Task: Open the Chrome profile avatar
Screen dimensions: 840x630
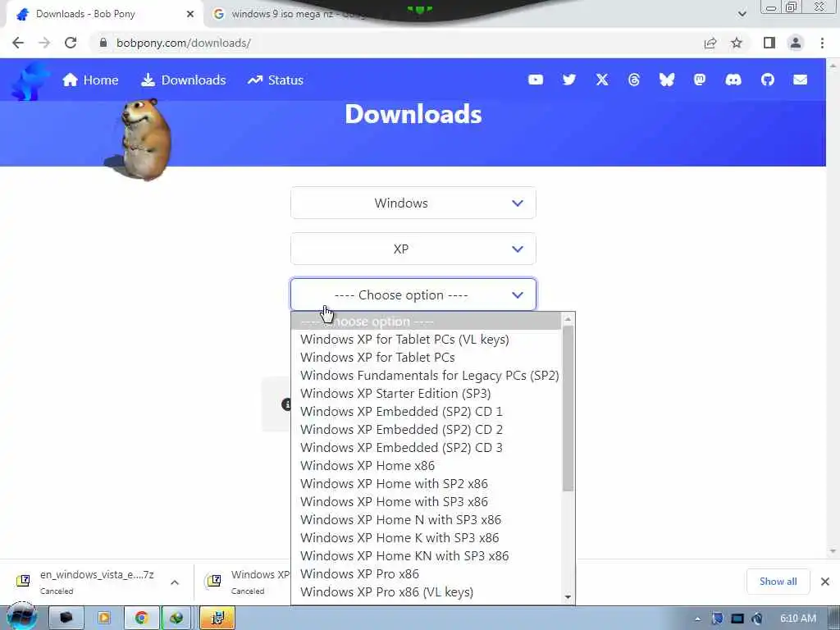Action: pos(796,43)
